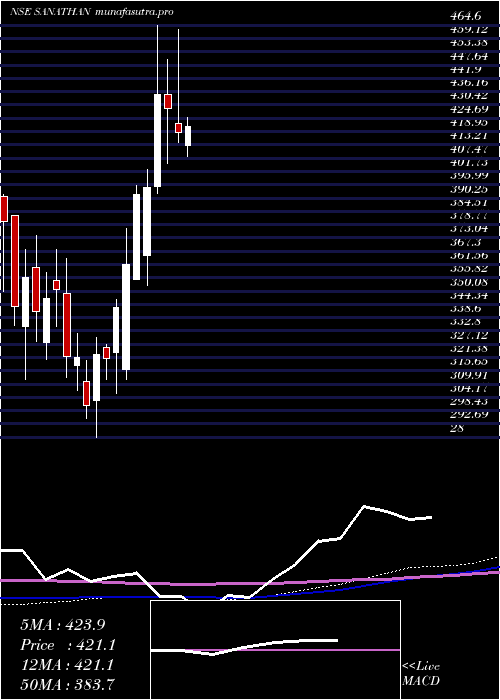Viewport: 500px width, 700px height.
Task: Click the tallest white candlestick near the chart peak
Action: (x=158, y=140)
